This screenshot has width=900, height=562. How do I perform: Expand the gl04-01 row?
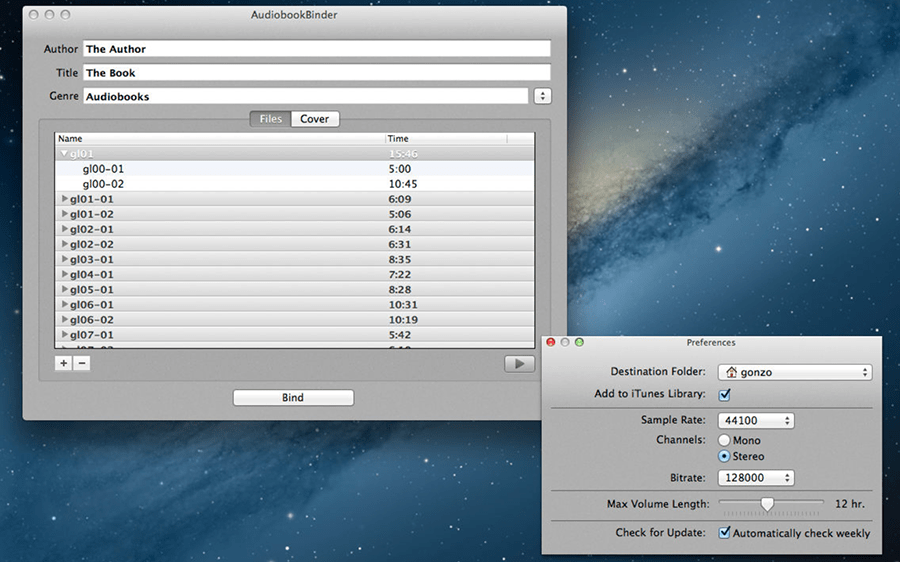tap(65, 274)
